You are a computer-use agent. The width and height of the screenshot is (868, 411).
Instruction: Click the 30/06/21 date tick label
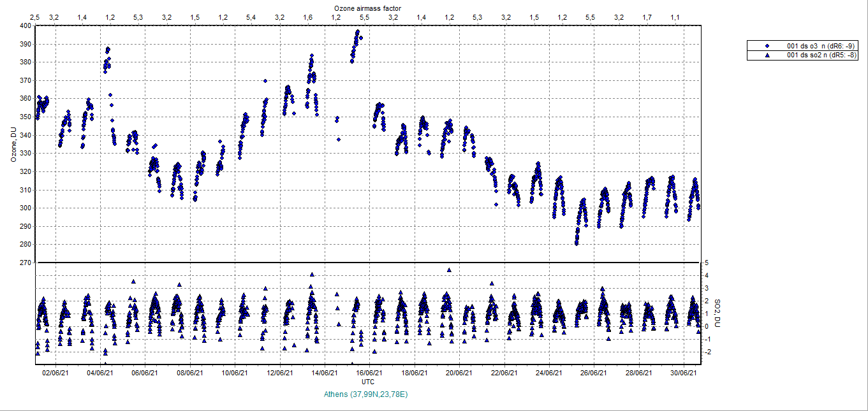[x=683, y=373]
